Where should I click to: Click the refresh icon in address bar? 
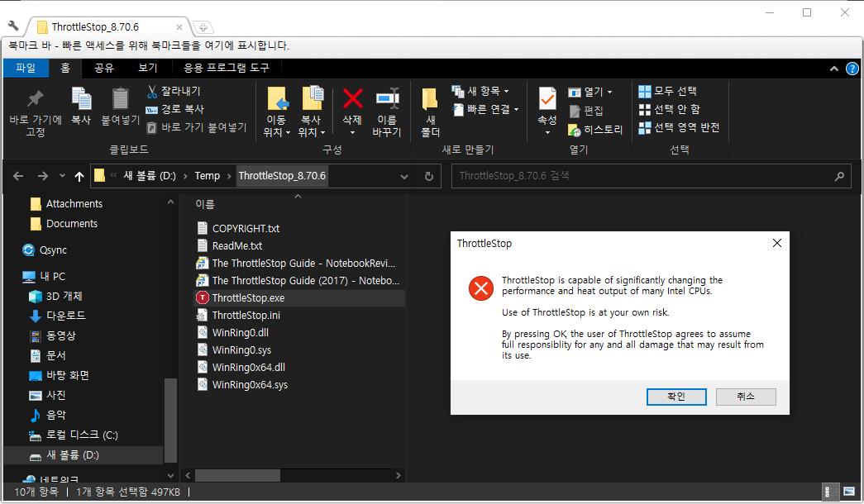429,176
